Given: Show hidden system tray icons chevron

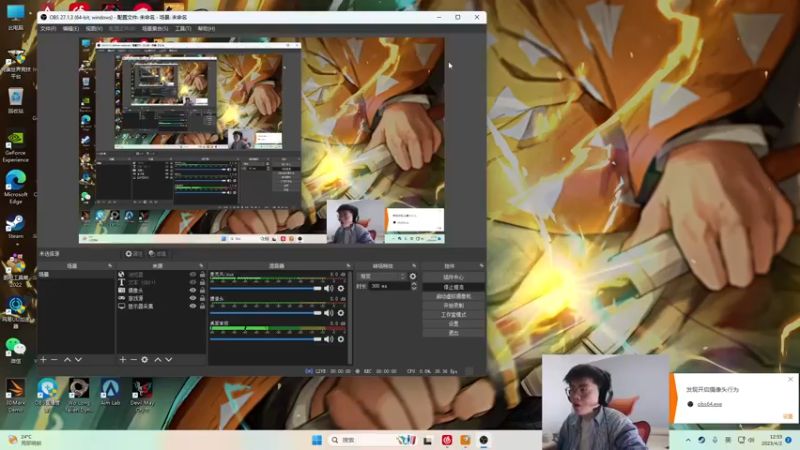Looking at the screenshot, I should [x=688, y=440].
